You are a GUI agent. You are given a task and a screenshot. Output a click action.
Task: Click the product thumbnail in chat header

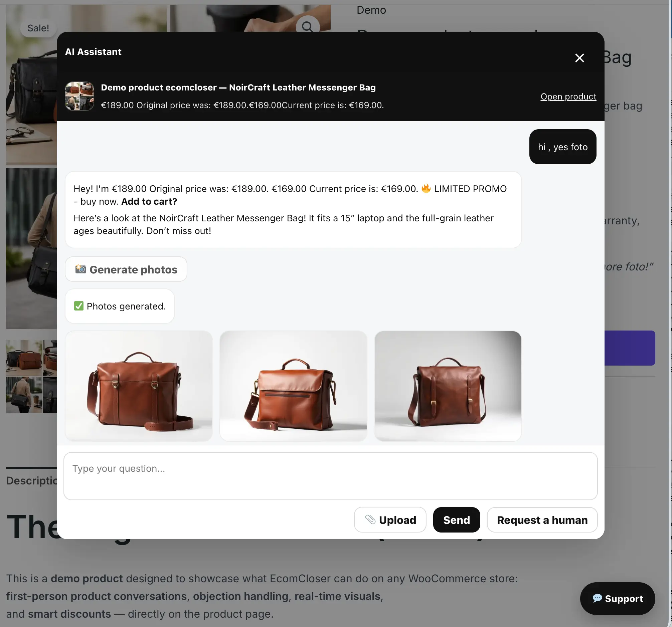[79, 96]
